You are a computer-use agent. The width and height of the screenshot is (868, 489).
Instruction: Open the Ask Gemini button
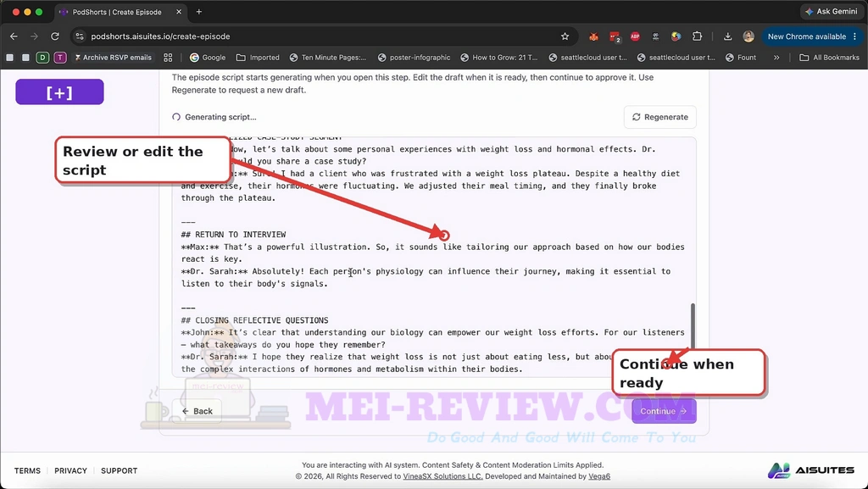(831, 12)
